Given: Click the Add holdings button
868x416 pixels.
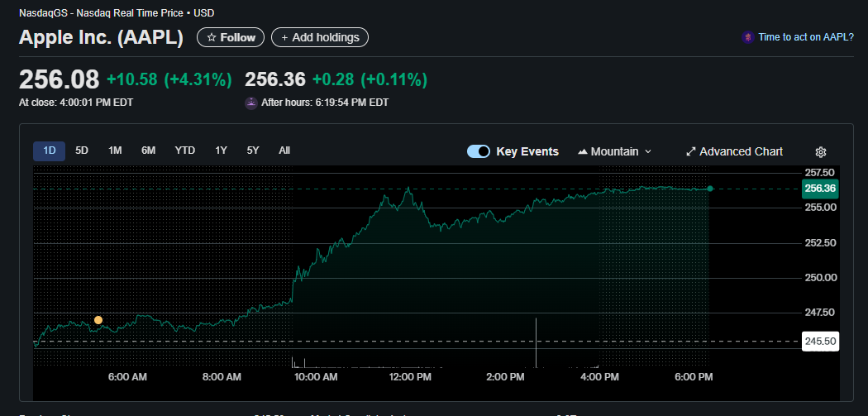Looking at the screenshot, I should tap(319, 37).
